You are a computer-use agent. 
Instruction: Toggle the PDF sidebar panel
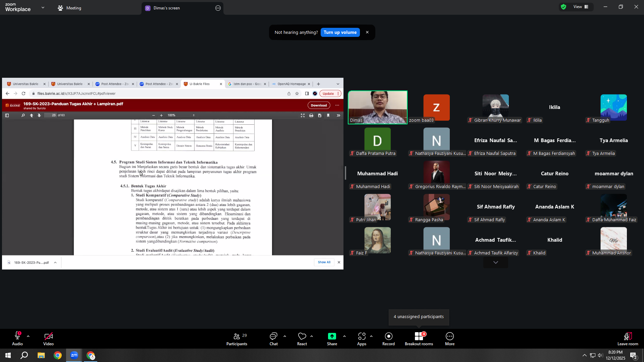coord(7,115)
